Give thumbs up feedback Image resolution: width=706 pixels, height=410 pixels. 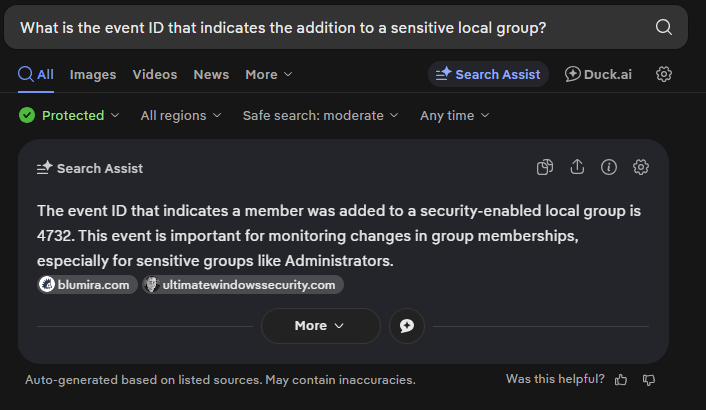621,380
